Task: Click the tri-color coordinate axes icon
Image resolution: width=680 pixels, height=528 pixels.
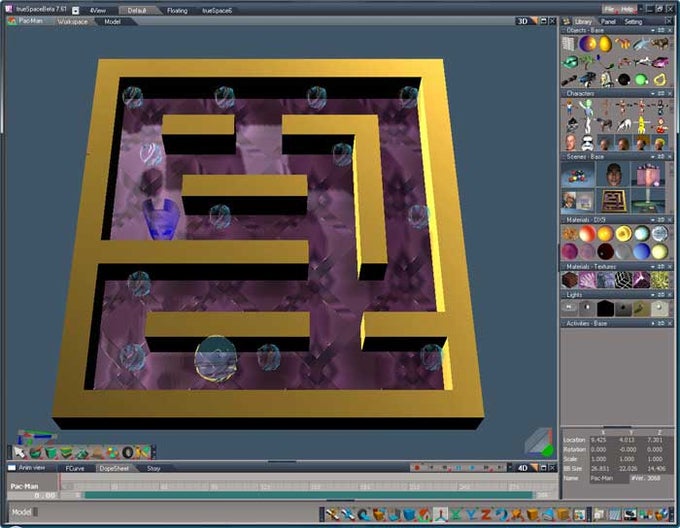Action: (x=441, y=515)
